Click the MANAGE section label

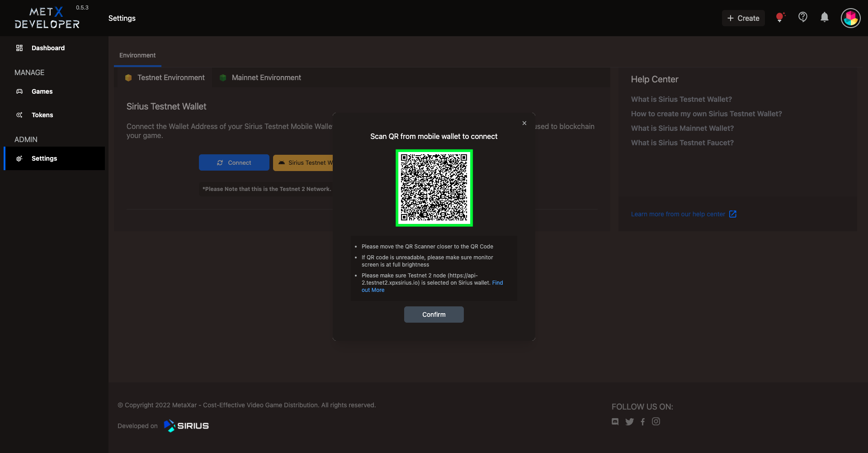(29, 72)
